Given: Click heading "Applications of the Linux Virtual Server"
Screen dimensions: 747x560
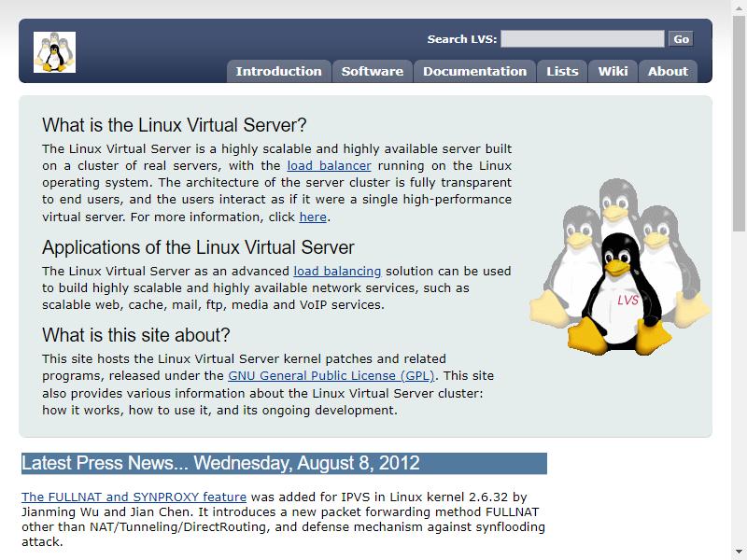Looking at the screenshot, I should point(198,247).
